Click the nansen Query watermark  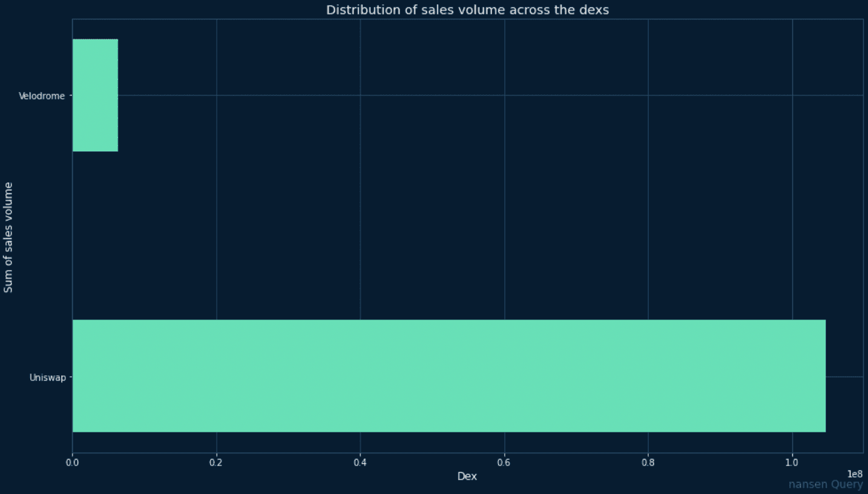pyautogui.click(x=825, y=484)
